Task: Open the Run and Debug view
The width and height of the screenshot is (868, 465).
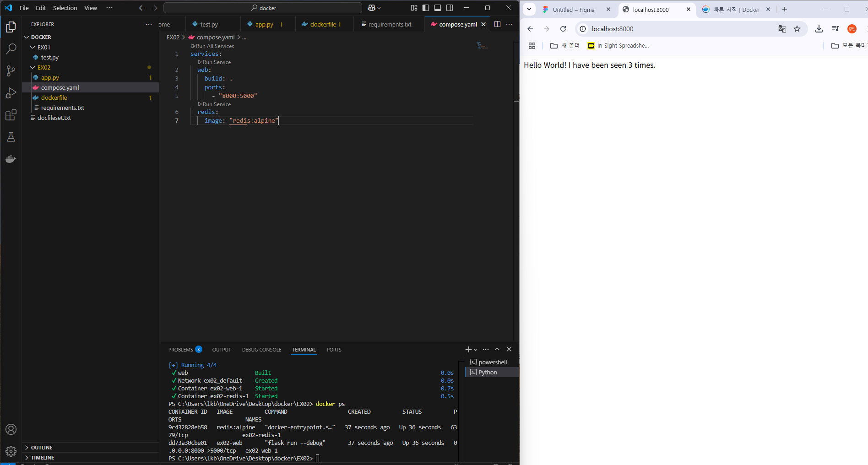Action: click(x=11, y=93)
